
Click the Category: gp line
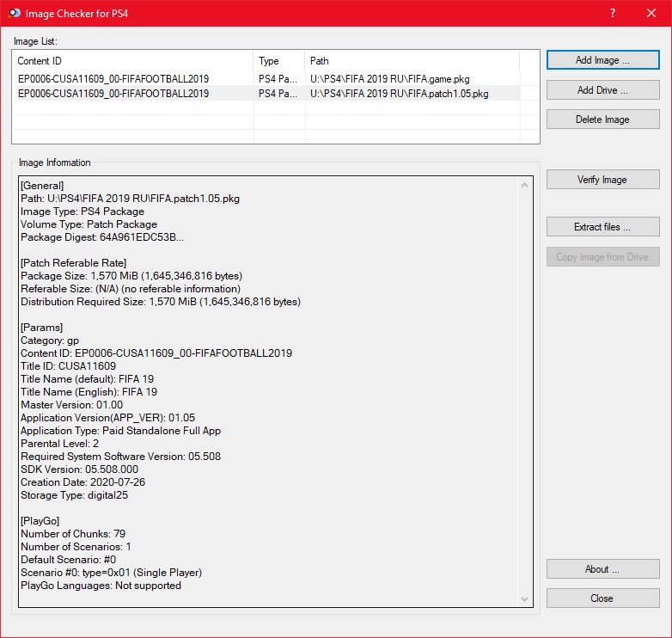point(50,340)
